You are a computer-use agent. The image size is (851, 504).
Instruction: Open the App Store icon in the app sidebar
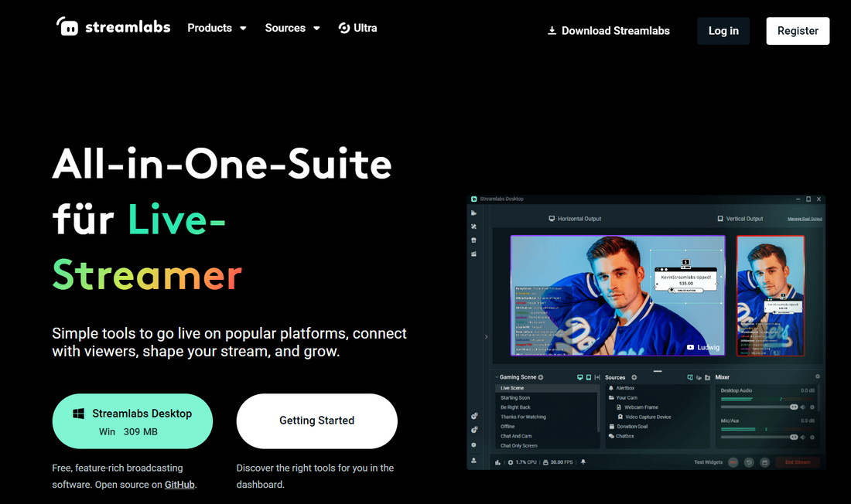coord(474,240)
